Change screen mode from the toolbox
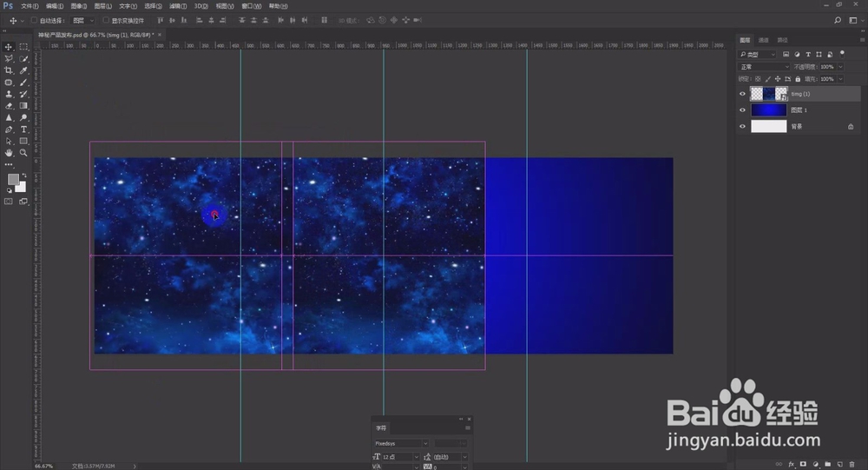Viewport: 868px width, 470px height. tap(23, 202)
